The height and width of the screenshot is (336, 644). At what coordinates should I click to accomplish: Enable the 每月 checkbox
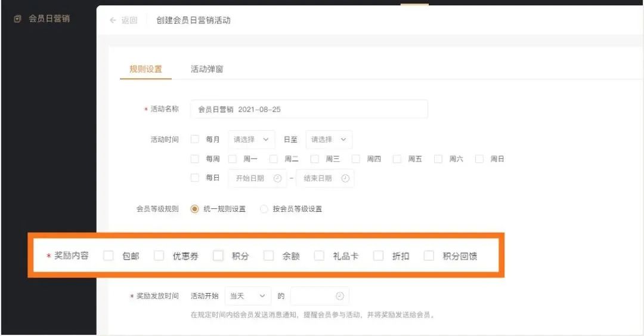point(194,140)
